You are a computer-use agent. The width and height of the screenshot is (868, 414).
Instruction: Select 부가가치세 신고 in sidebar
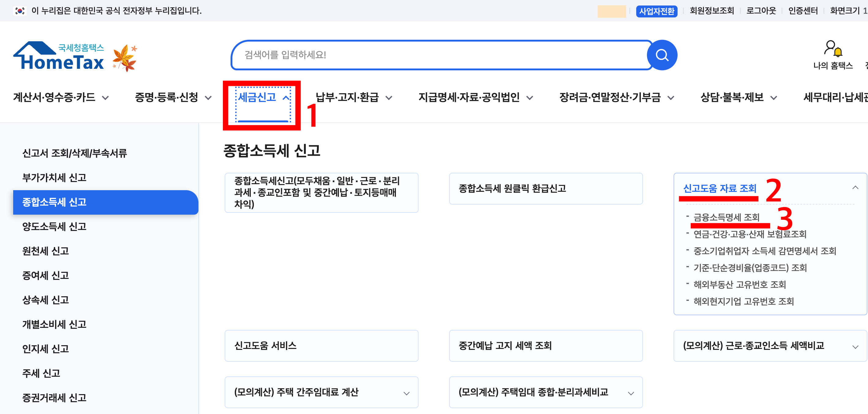pos(54,177)
